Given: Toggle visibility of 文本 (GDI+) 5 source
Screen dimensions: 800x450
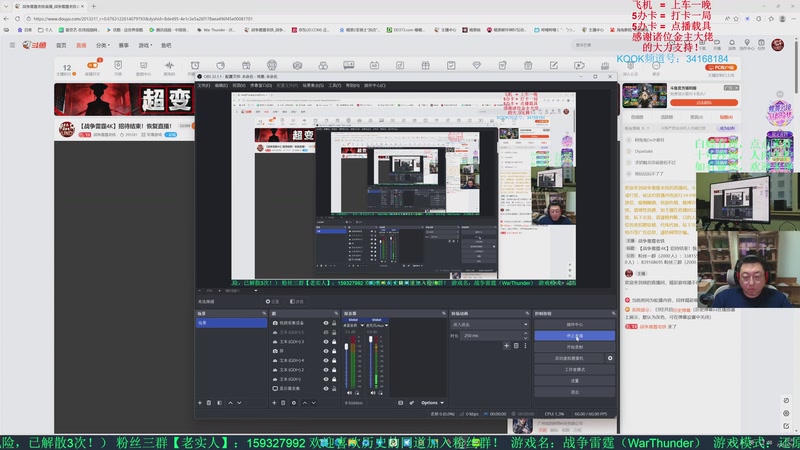Looking at the screenshot, I should (326, 332).
